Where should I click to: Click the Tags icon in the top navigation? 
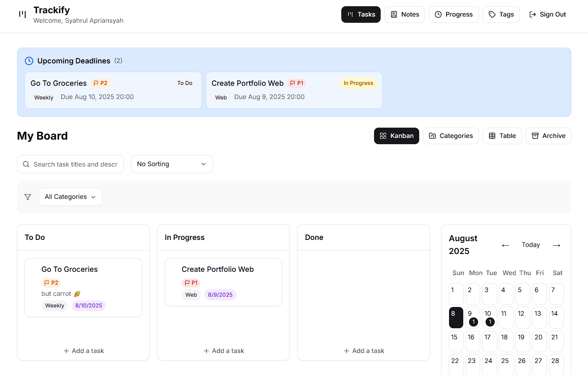[x=492, y=14]
